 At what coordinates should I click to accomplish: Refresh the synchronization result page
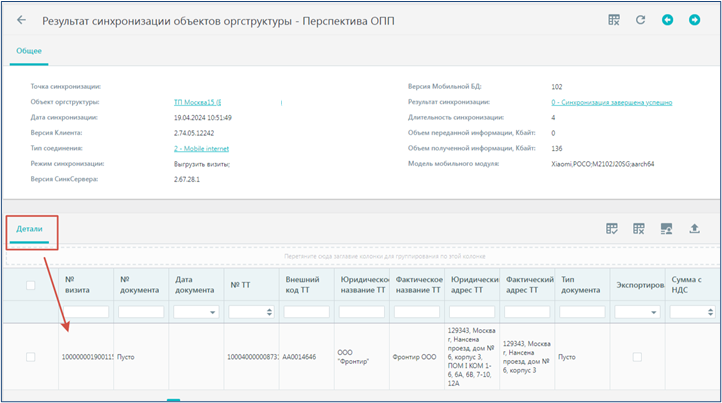point(640,20)
